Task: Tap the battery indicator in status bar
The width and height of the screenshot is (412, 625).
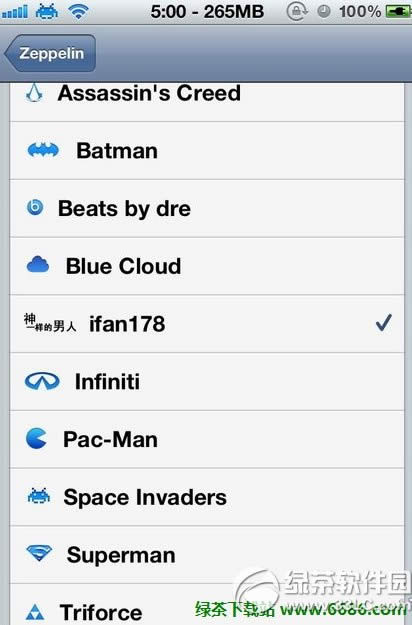Action: pyautogui.click(x=398, y=12)
